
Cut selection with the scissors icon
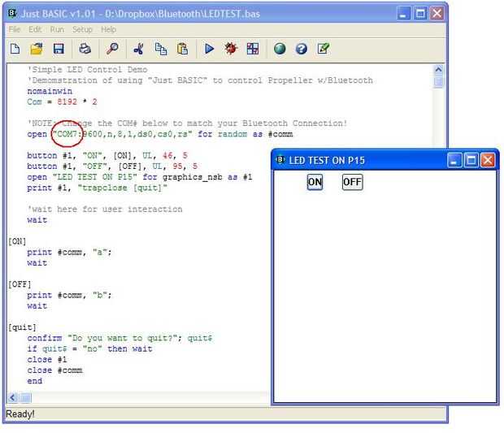click(x=138, y=49)
